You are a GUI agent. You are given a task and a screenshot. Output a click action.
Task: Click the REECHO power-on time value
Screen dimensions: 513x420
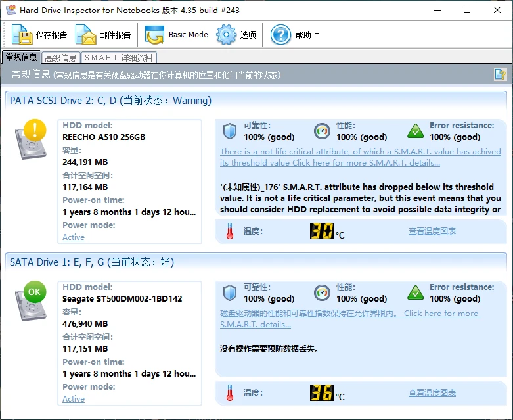pos(129,212)
